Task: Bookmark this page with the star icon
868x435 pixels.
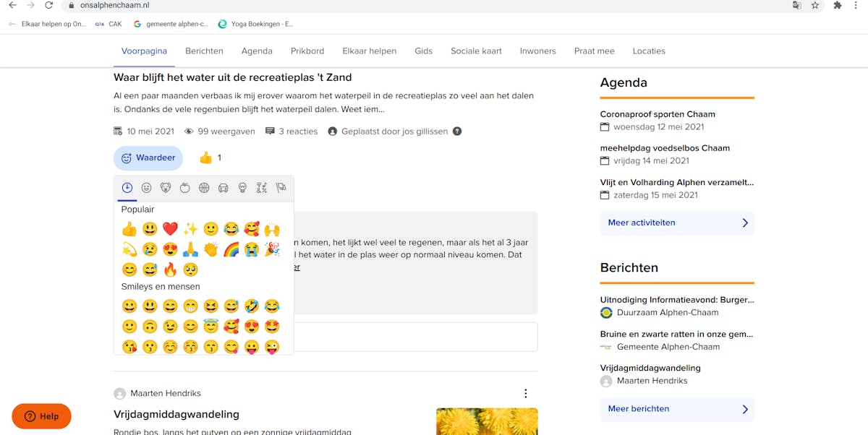Action: (x=815, y=5)
